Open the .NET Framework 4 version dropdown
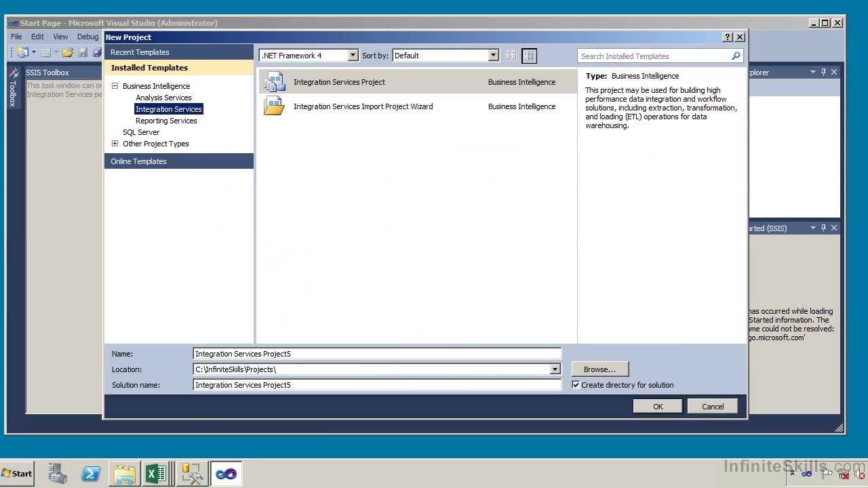Screen dimensions: 868x488 [x=353, y=56]
